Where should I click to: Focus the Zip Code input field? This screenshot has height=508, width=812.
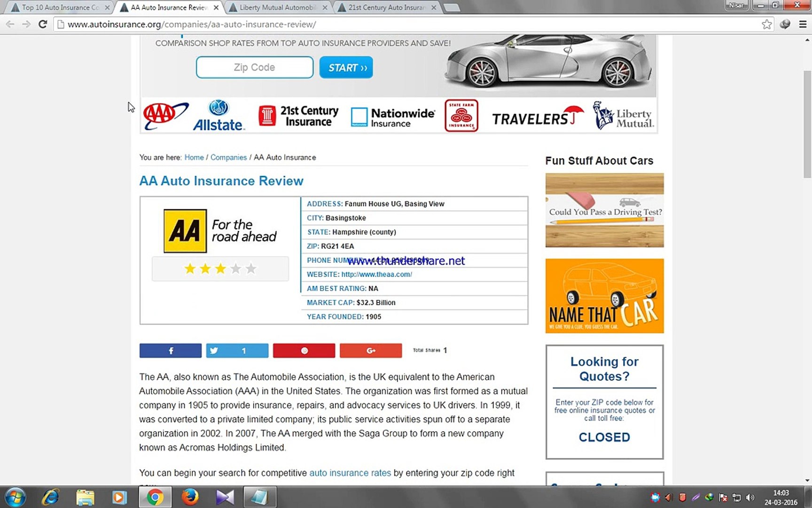(x=255, y=67)
